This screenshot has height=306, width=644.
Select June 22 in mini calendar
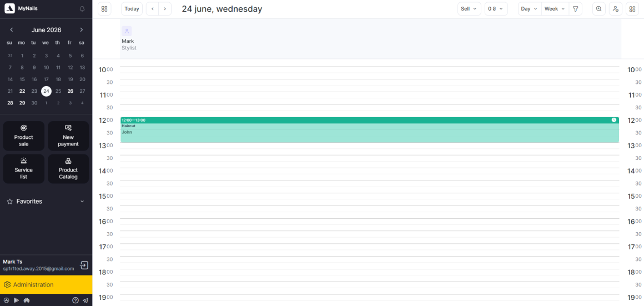pyautogui.click(x=22, y=91)
